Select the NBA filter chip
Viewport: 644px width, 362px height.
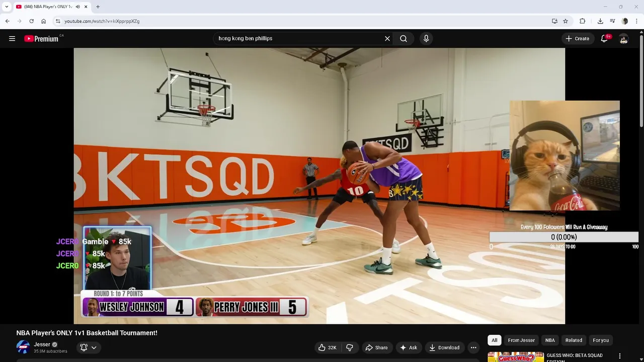pos(550,340)
